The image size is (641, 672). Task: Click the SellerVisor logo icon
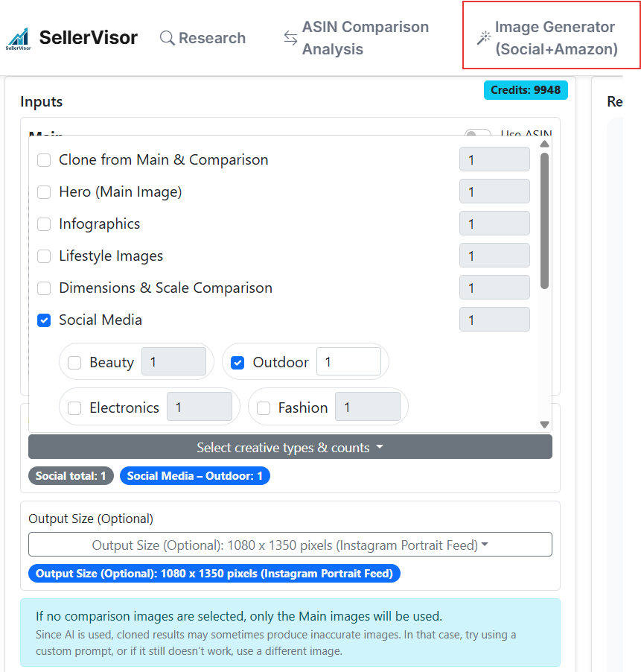coord(17,38)
